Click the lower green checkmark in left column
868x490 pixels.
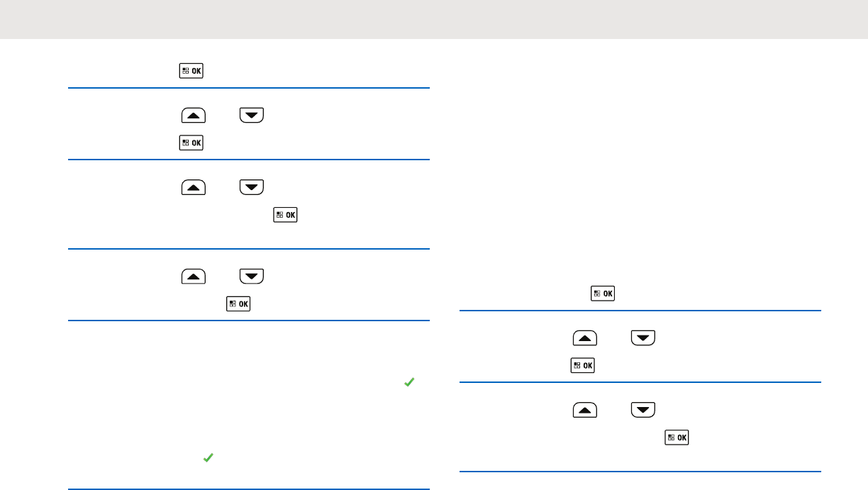pyautogui.click(x=208, y=459)
